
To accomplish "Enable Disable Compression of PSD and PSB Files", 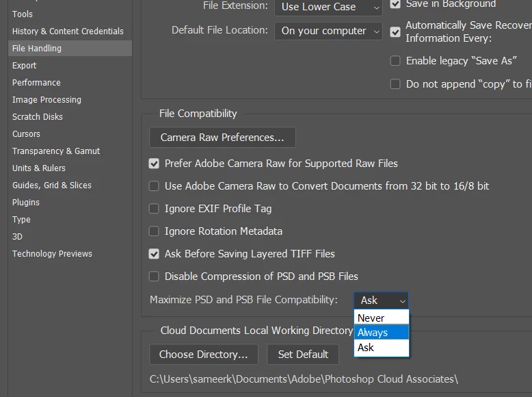I will point(154,277).
